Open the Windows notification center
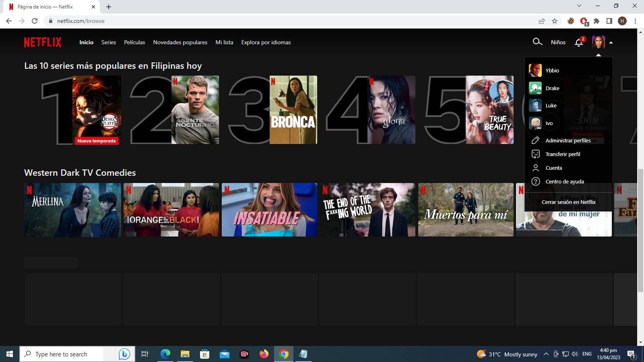 [632, 354]
